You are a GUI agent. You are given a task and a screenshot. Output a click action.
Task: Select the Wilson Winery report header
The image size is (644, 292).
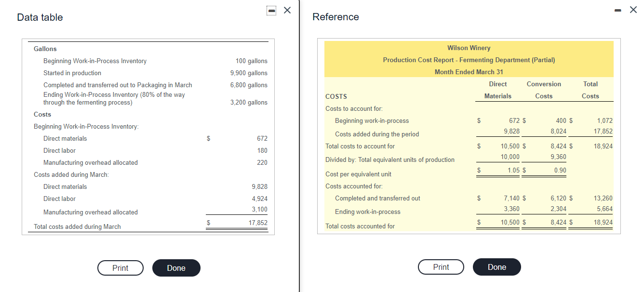(469, 48)
